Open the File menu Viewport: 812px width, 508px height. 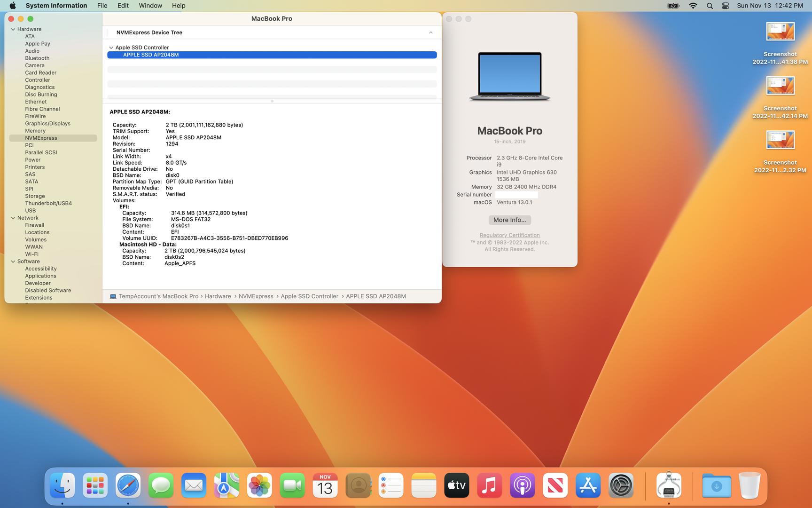pyautogui.click(x=102, y=6)
